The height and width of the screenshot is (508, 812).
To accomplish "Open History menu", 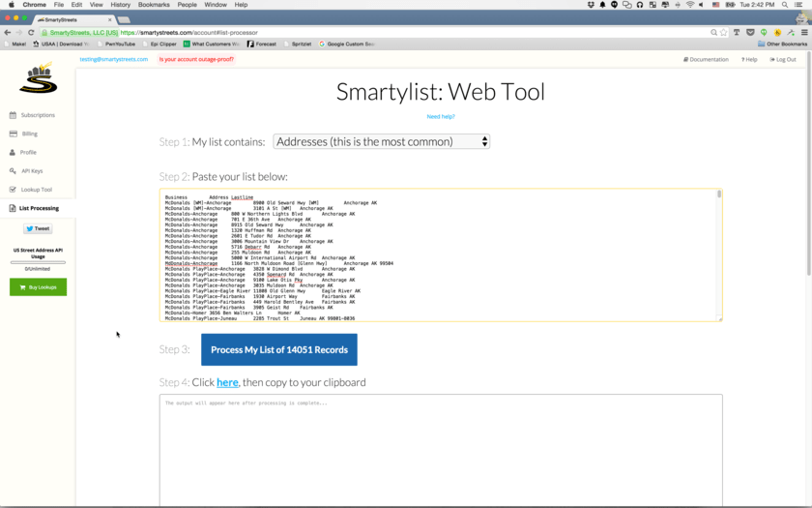I will (x=120, y=5).
